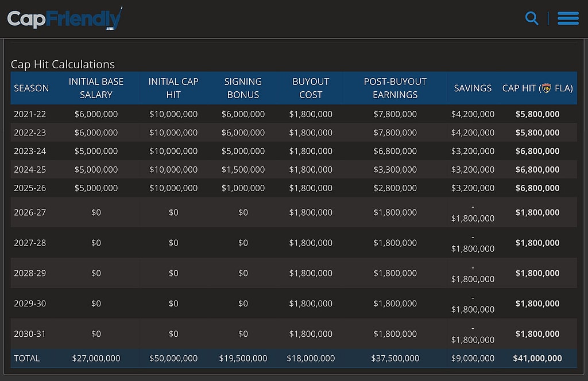Click the SEASON column header

tap(31, 88)
